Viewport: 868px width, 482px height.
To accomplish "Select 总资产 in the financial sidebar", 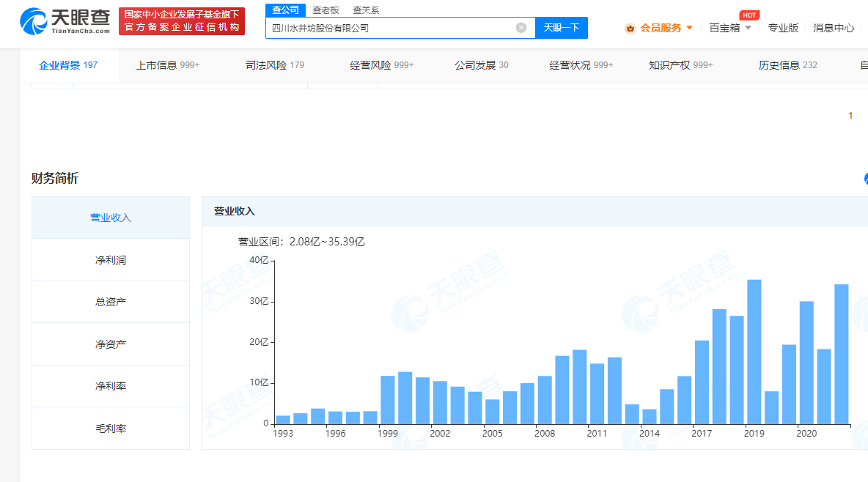I will pos(111,302).
